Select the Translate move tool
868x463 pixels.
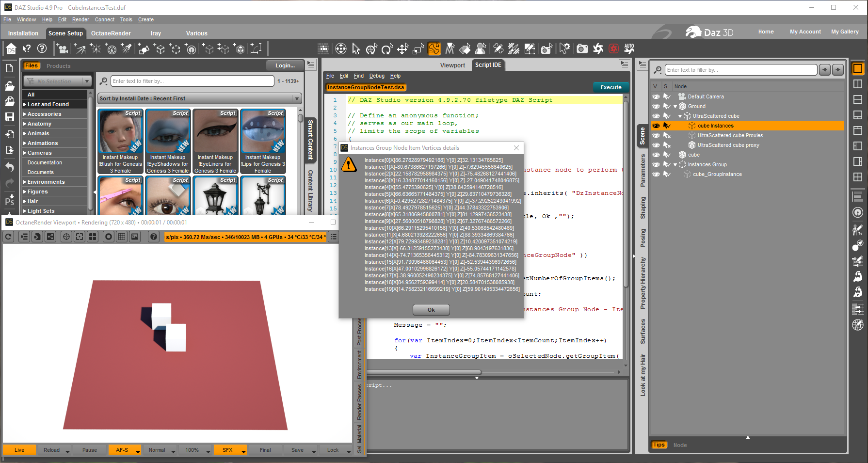click(x=402, y=48)
